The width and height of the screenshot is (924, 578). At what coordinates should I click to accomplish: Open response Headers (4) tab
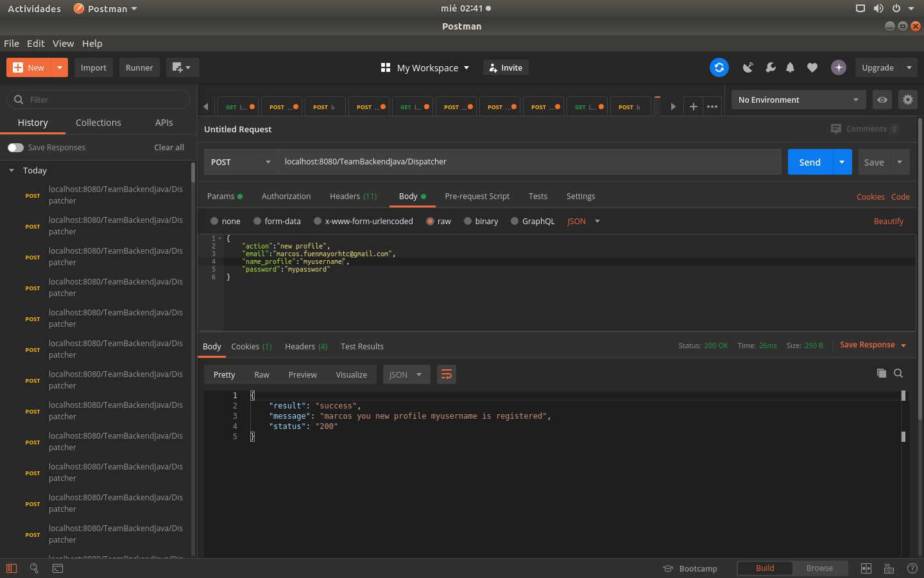coord(306,347)
